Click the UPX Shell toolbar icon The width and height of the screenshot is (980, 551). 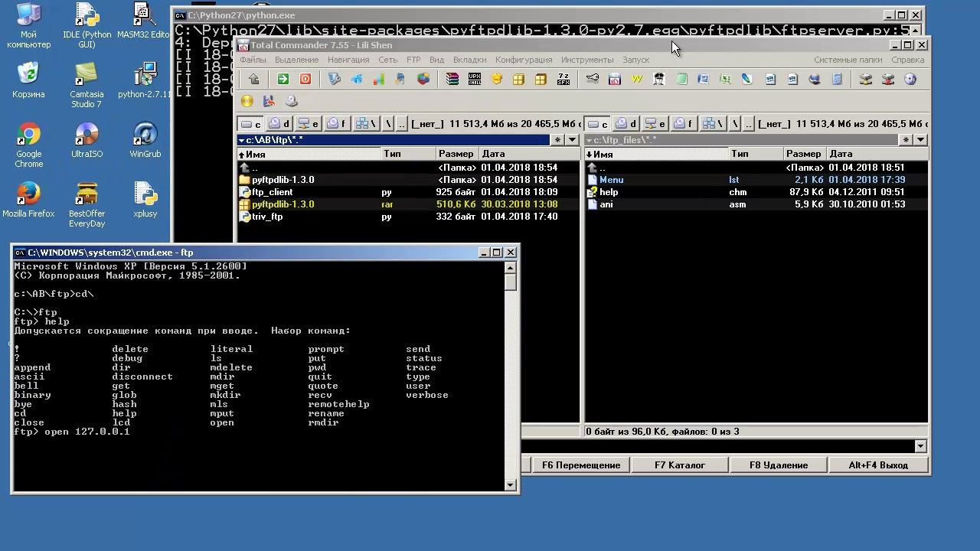click(475, 79)
